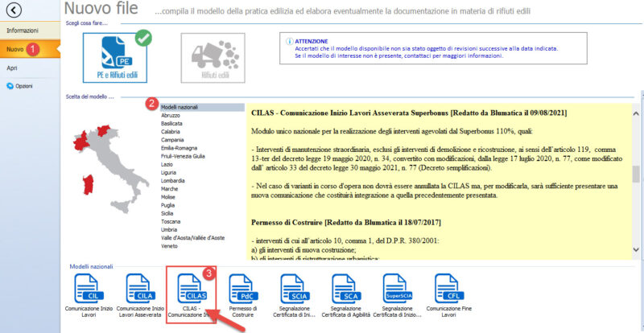The image size is (644, 333).
Task: Open the Apri menu item
Action: (x=11, y=68)
